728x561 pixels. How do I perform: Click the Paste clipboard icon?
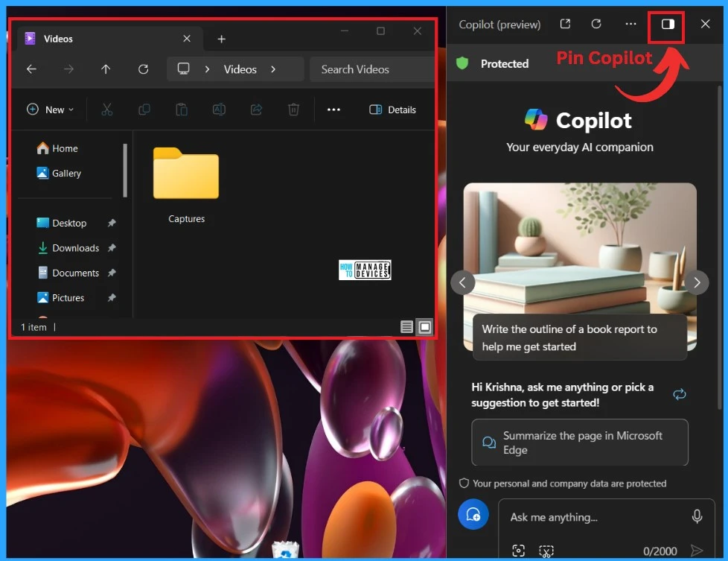coord(182,110)
